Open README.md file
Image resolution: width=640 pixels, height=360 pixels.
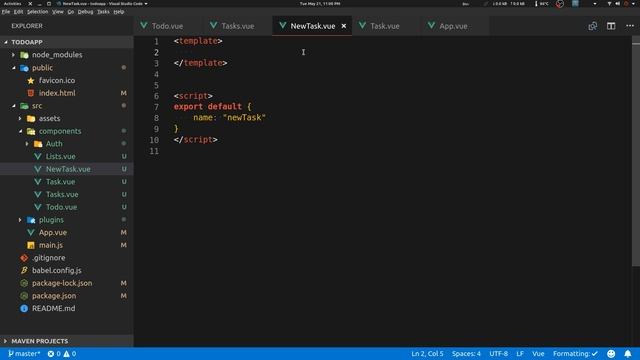tap(53, 308)
